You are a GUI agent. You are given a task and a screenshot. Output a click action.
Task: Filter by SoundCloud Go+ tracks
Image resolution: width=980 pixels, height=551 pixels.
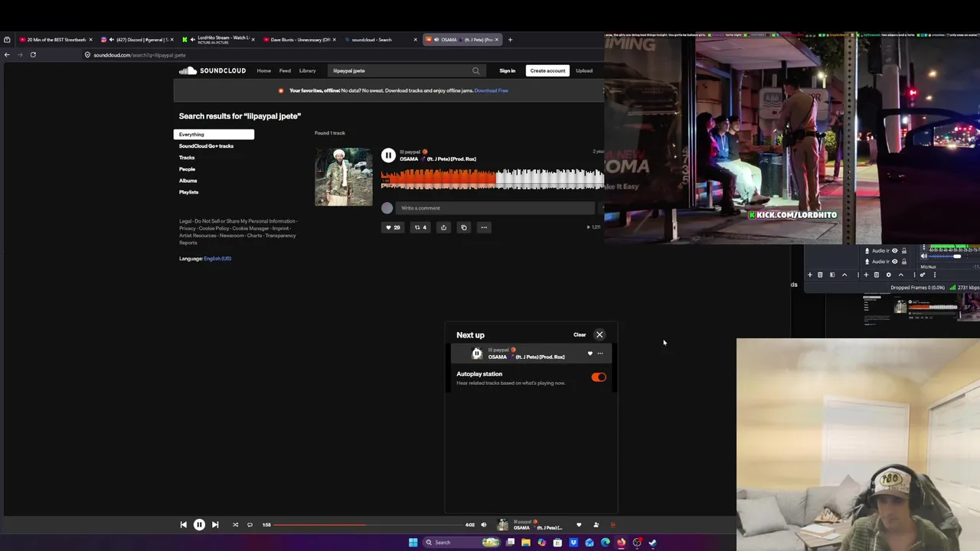tap(206, 146)
